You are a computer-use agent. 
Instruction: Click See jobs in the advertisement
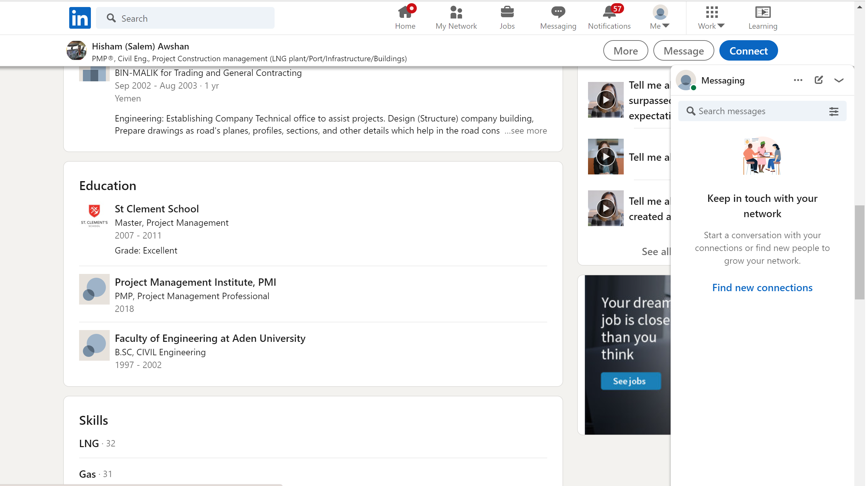tap(630, 381)
